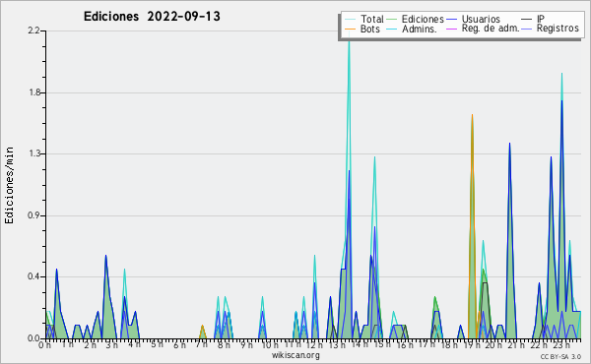Click the '3 h' x-axis label

[112, 345]
